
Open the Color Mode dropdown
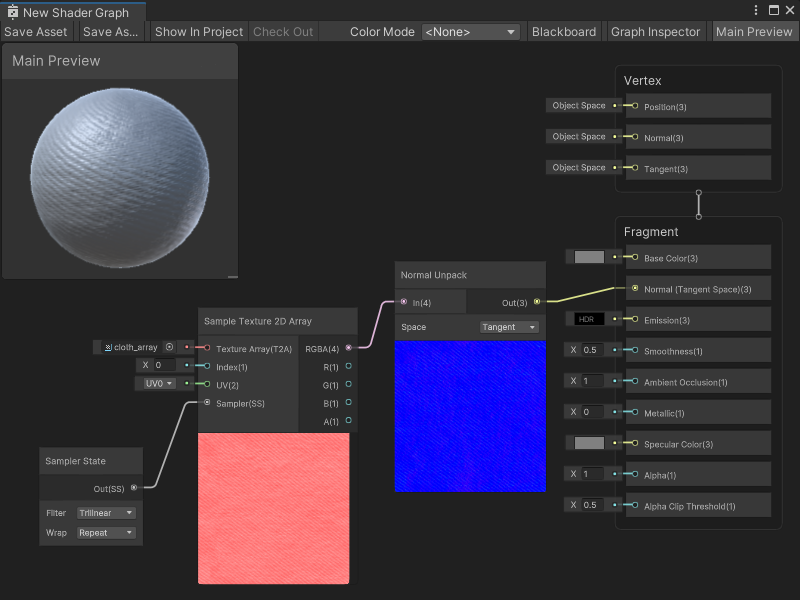(470, 31)
